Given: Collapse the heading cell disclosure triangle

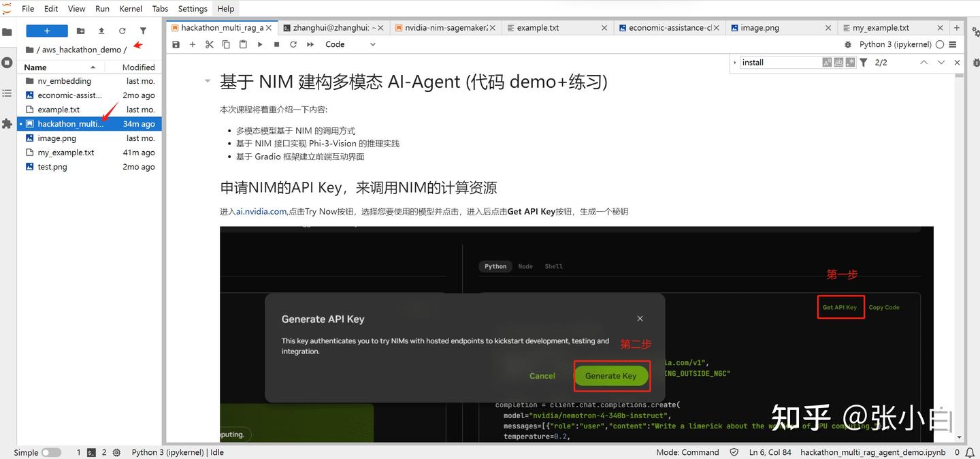Looking at the screenshot, I should (x=208, y=81).
